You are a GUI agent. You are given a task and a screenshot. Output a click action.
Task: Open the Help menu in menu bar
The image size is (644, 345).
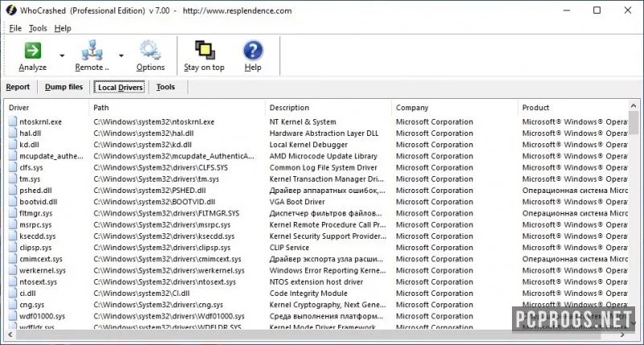[x=63, y=28]
